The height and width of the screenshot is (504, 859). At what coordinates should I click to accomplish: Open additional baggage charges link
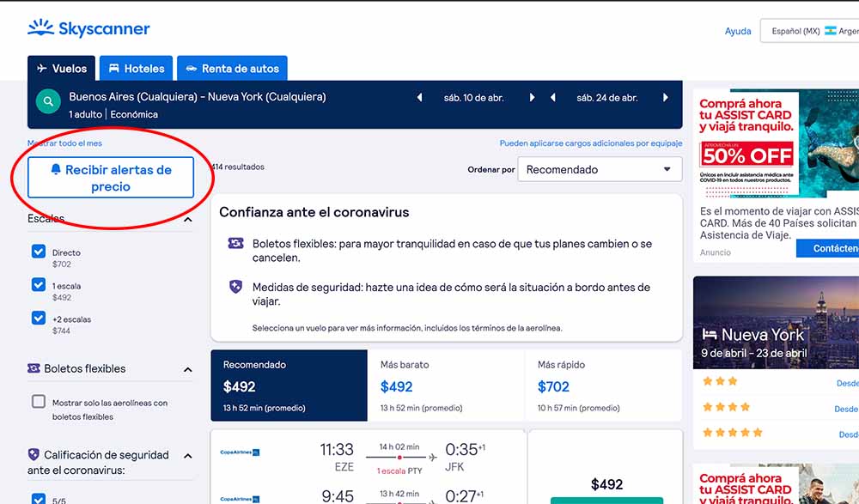click(x=591, y=143)
